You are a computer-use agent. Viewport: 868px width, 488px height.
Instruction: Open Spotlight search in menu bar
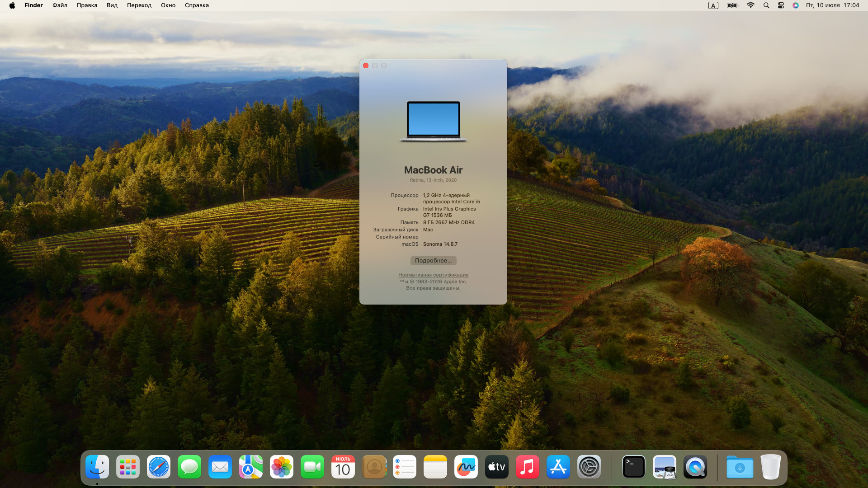tap(766, 5)
